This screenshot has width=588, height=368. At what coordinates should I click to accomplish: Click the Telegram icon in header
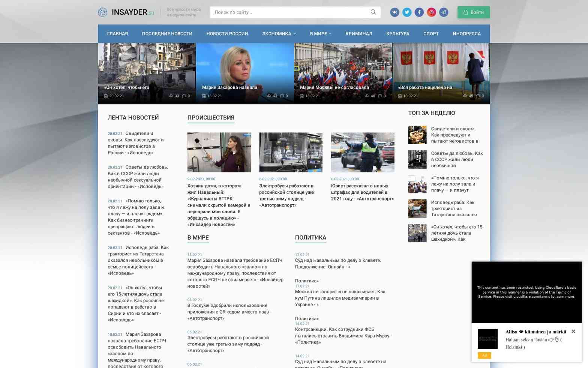444,12
